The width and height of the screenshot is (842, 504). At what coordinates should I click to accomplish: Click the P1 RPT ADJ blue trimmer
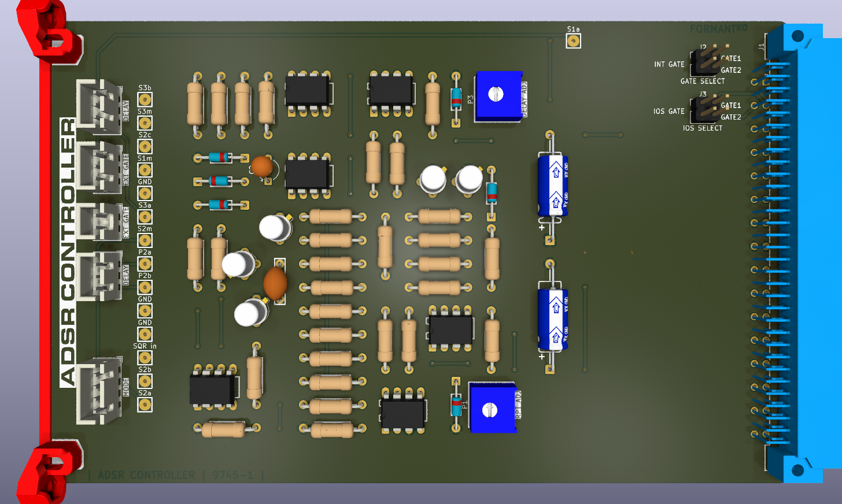(492, 407)
